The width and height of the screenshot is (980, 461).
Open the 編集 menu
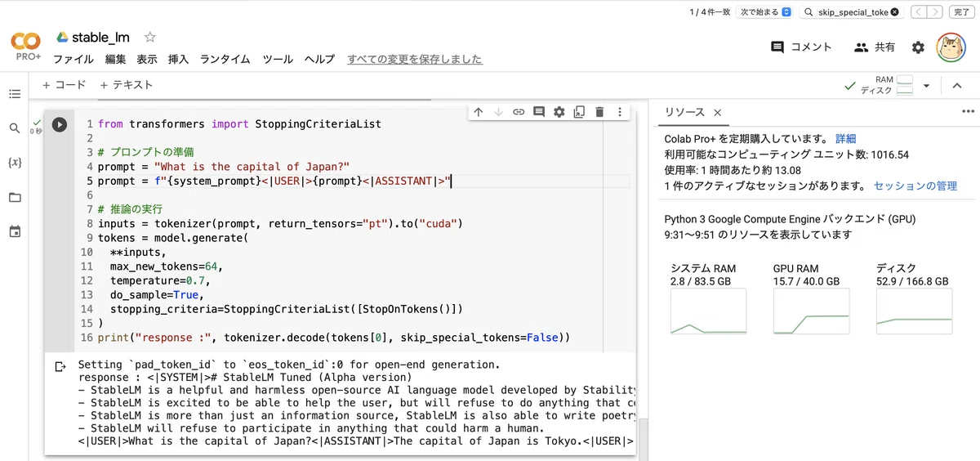click(115, 59)
